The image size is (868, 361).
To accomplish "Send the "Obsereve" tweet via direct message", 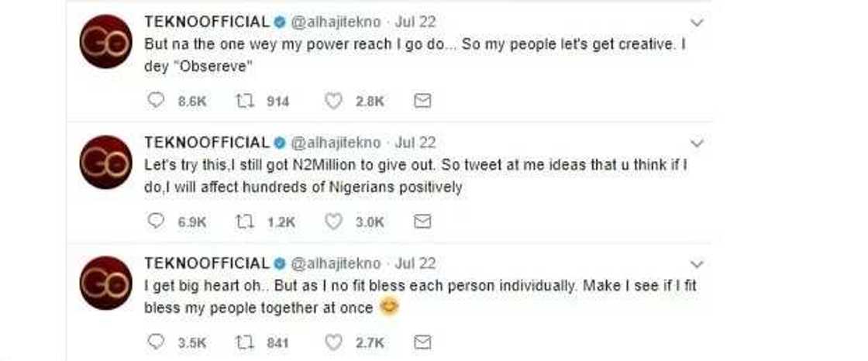I will point(422,101).
